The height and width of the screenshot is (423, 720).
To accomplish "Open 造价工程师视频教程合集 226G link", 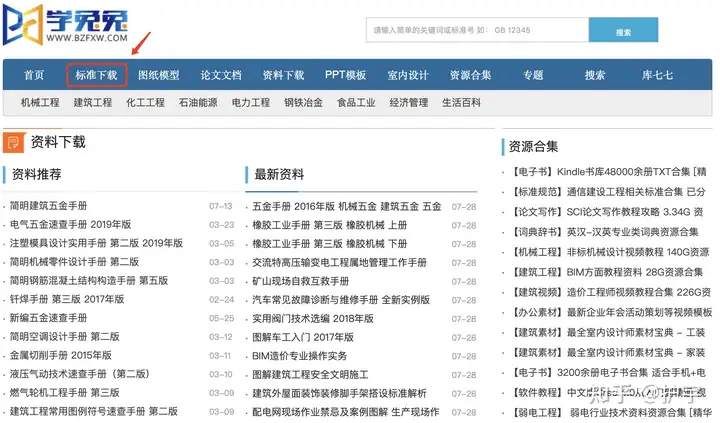I will [612, 292].
